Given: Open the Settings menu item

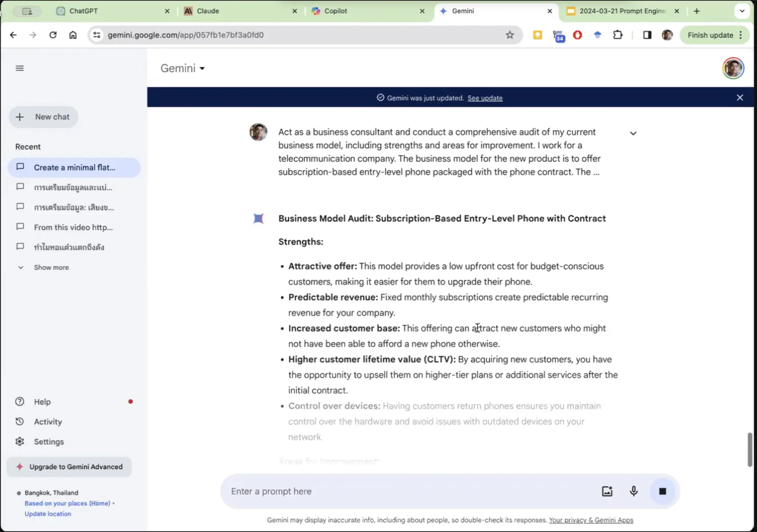Looking at the screenshot, I should (49, 441).
